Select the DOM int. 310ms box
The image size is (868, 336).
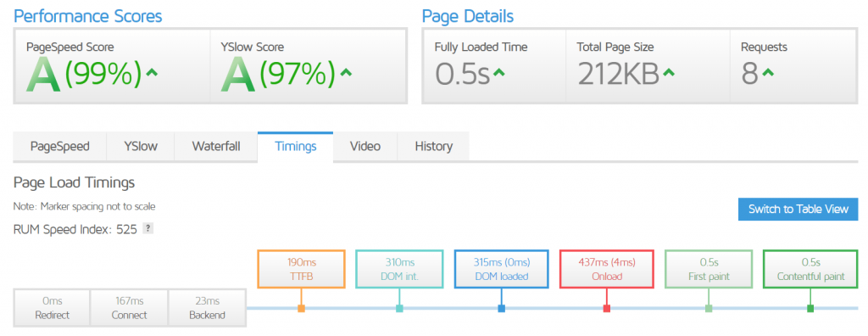pyautogui.click(x=400, y=269)
